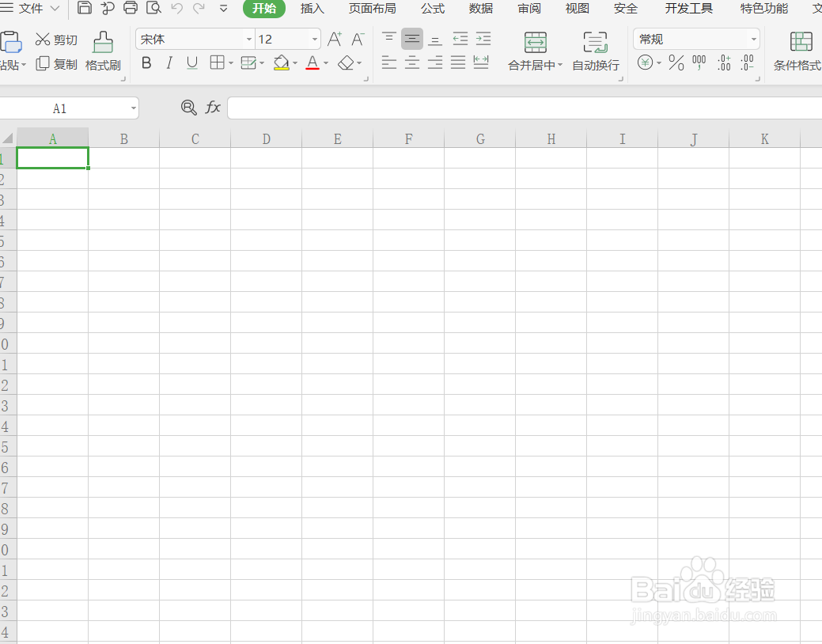
Task: Switch to 插入 (Insert) tab
Action: pos(313,9)
